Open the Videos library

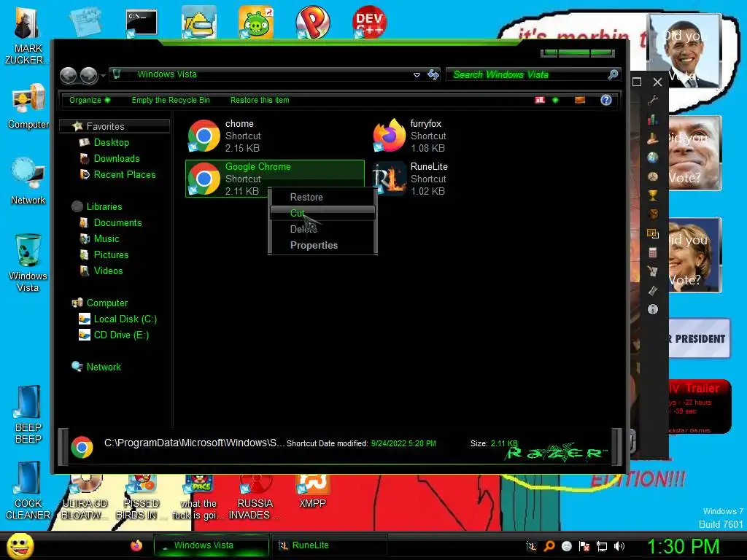[x=108, y=271]
